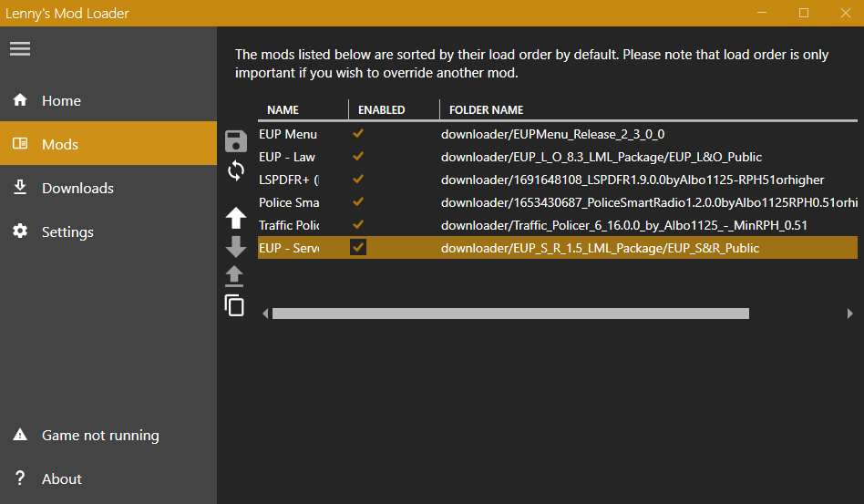Click the Settings gear icon
The width and height of the screenshot is (864, 504).
[20, 231]
